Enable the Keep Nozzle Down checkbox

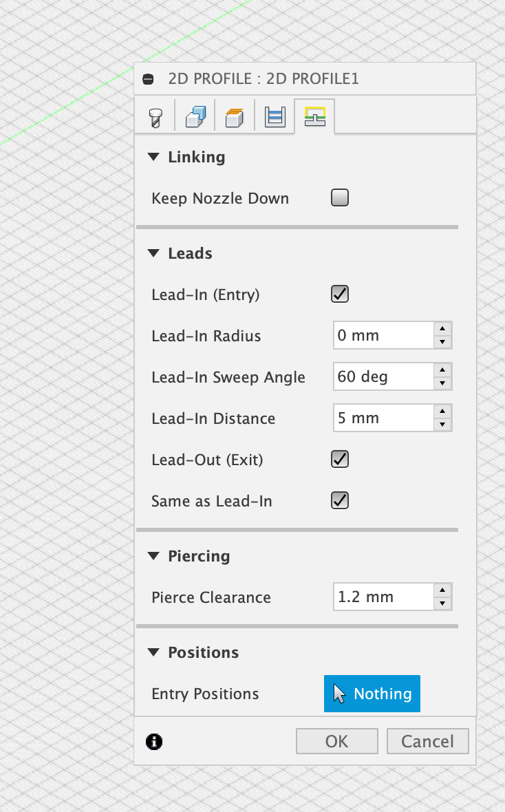click(340, 197)
